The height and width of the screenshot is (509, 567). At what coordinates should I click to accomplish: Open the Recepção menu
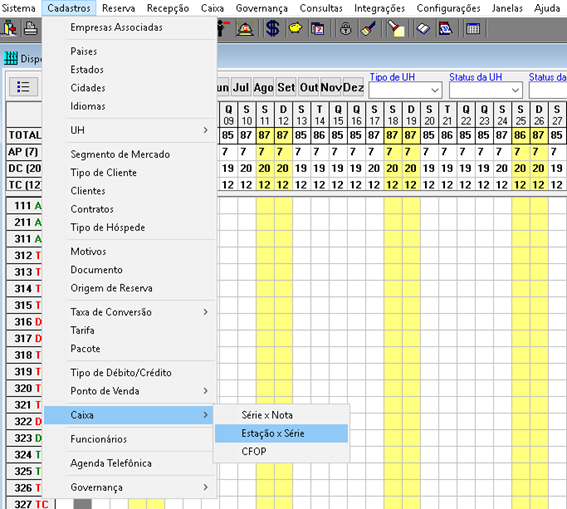pyautogui.click(x=168, y=8)
